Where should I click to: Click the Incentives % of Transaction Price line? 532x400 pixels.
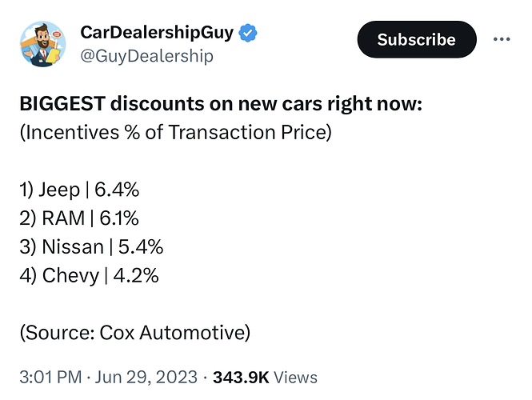tap(176, 132)
